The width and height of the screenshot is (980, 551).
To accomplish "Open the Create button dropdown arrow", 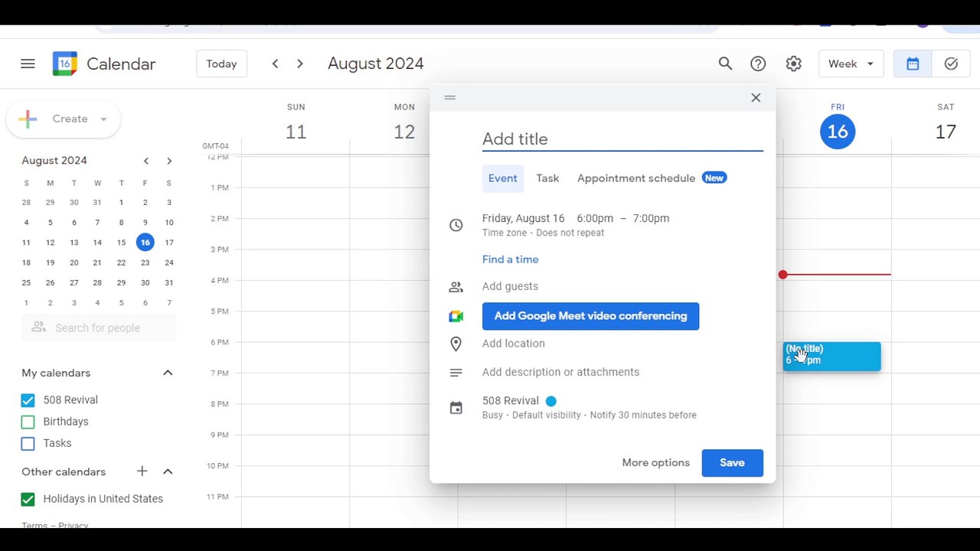I will point(103,119).
